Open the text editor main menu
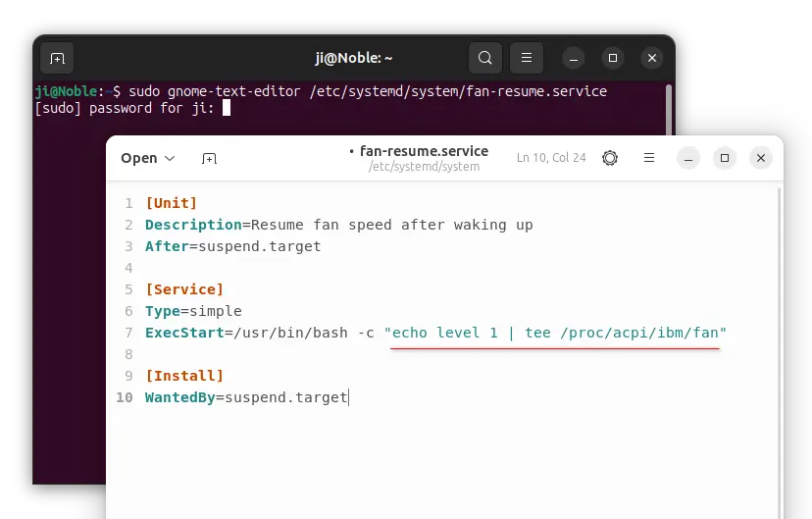 click(x=649, y=158)
